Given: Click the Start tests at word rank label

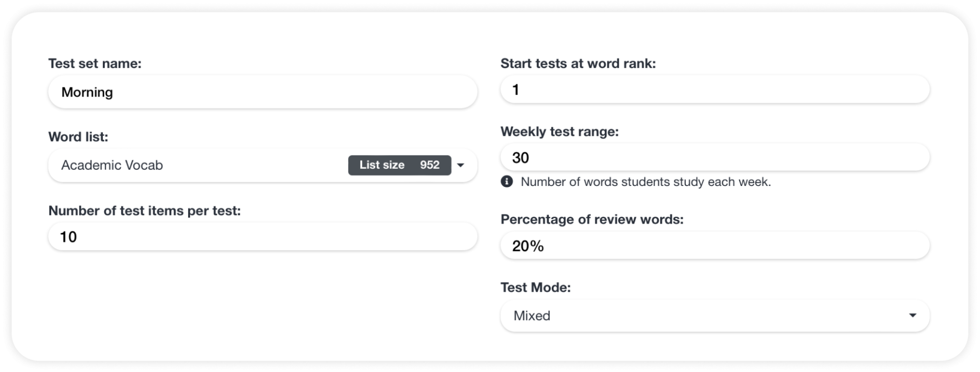Looking at the screenshot, I should [x=579, y=62].
